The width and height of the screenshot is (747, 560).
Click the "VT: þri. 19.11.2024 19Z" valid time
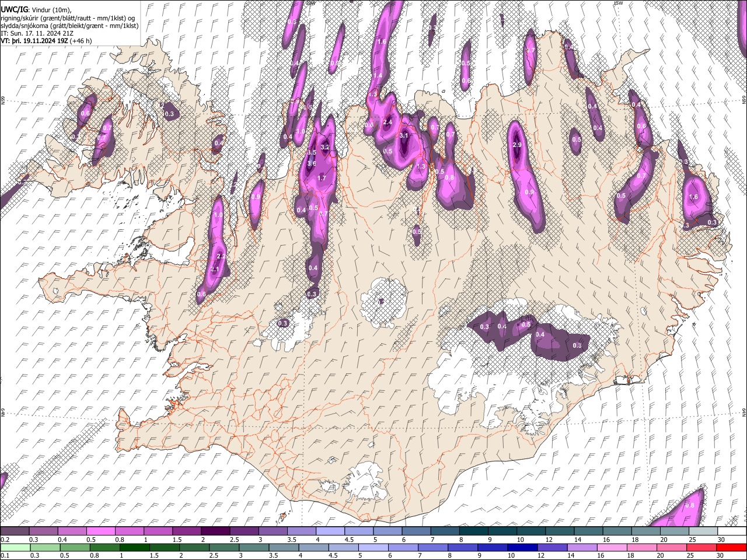pos(34,41)
